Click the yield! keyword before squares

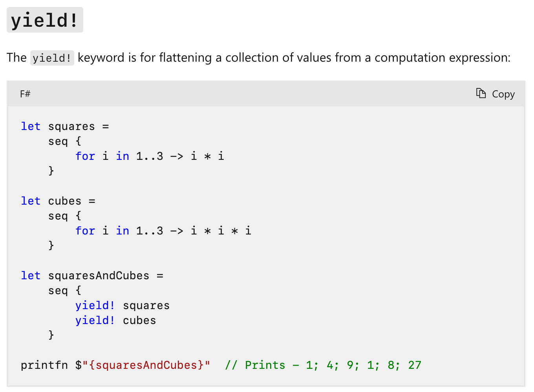point(95,306)
